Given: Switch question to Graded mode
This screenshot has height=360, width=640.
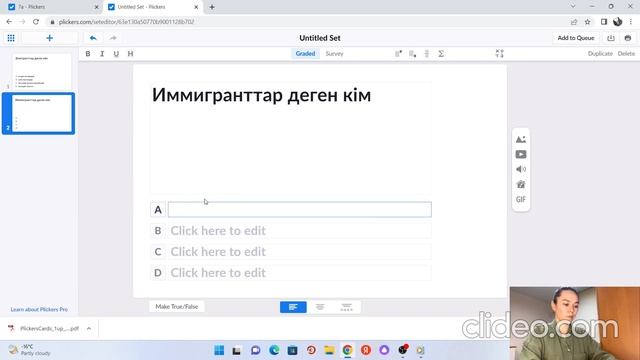Looking at the screenshot, I should 305,53.
